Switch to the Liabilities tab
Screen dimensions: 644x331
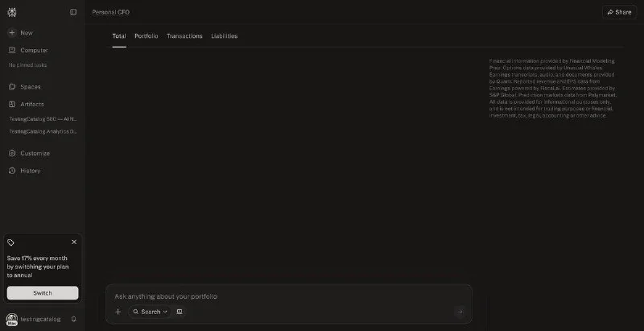point(225,36)
